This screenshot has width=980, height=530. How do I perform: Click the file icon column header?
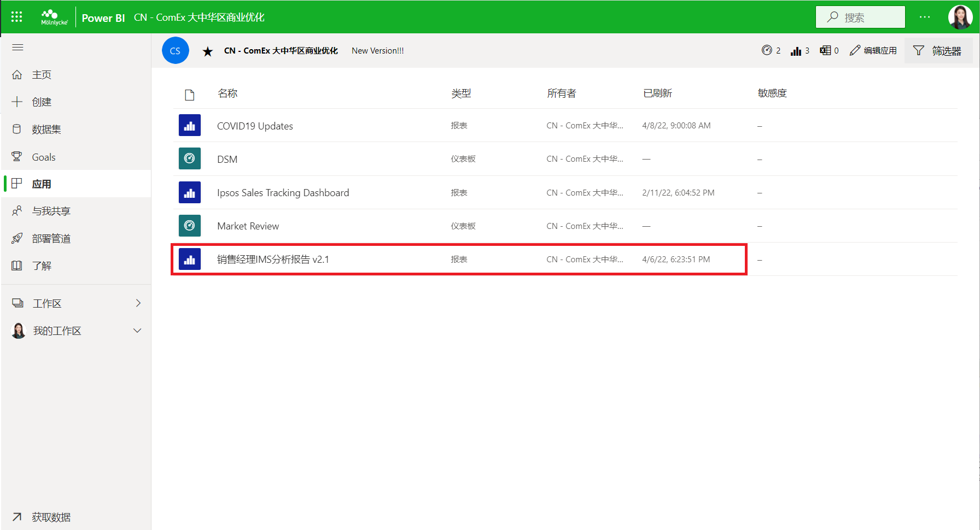click(x=190, y=95)
